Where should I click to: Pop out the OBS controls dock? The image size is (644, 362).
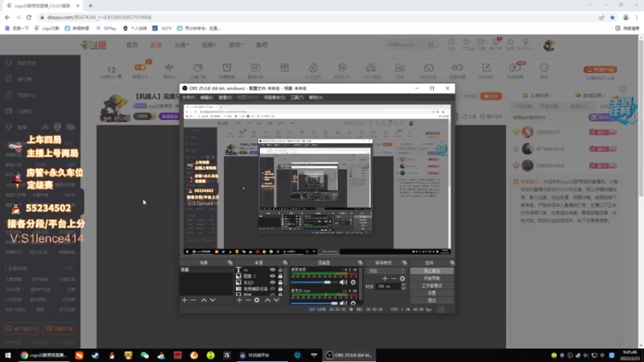point(452,263)
